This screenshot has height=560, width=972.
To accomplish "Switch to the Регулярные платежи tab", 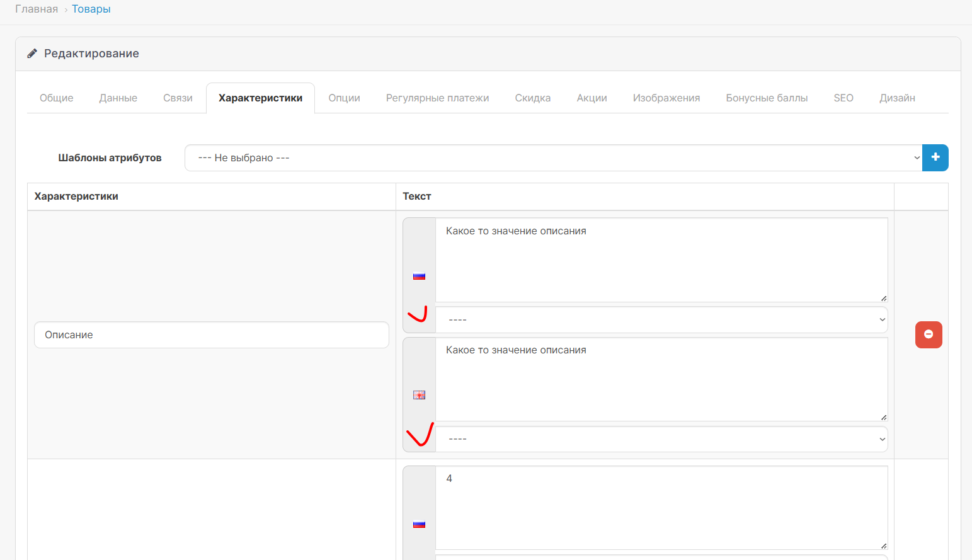I will click(x=437, y=98).
